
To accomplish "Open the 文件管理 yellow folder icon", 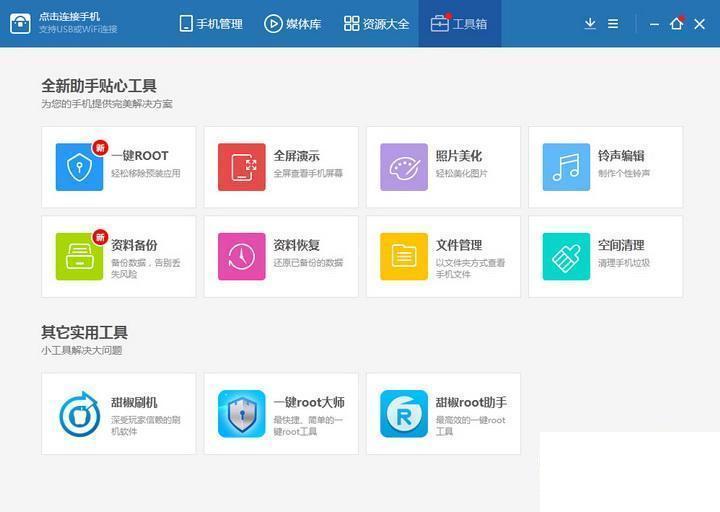I will (x=404, y=256).
